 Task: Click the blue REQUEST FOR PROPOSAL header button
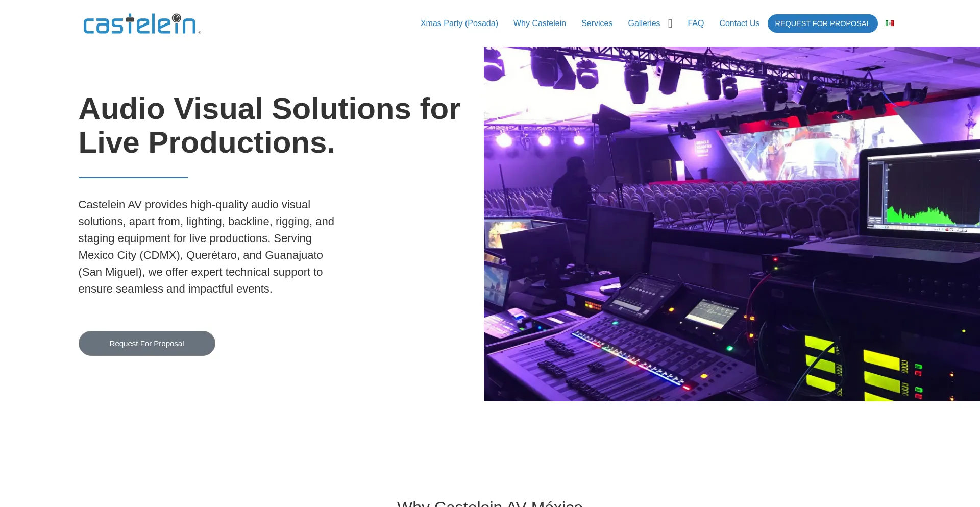click(822, 23)
